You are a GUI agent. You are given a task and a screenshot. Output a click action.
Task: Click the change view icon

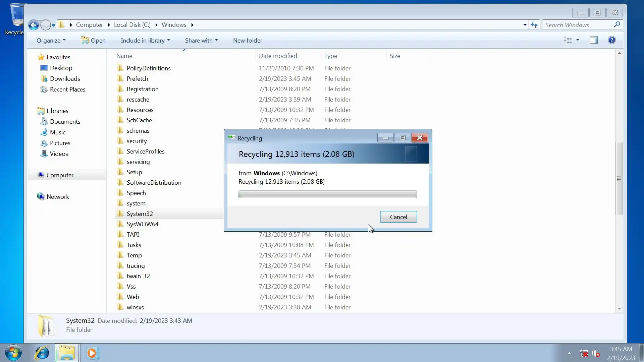[568, 40]
